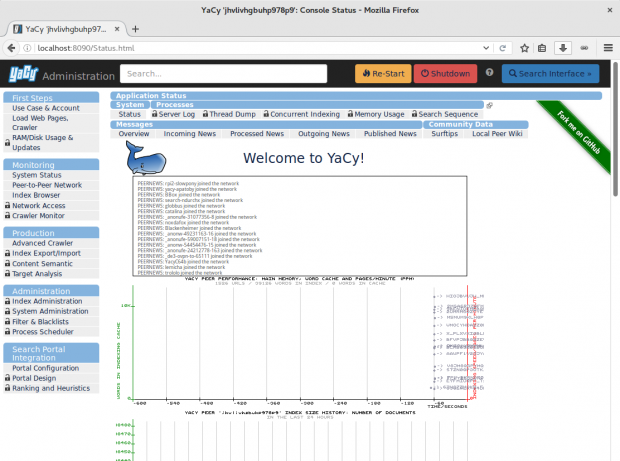
Task: Open Index Administration
Action: point(47,301)
